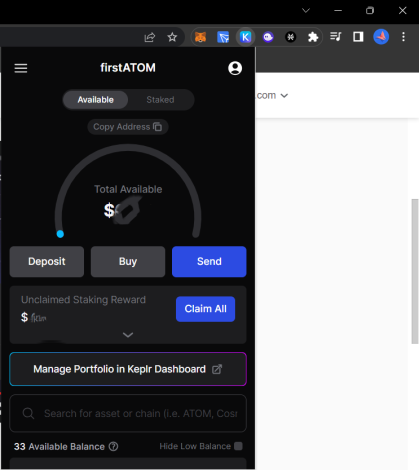This screenshot has width=419, height=470.
Task: Click the Available Balance help question icon
Action: click(x=113, y=446)
